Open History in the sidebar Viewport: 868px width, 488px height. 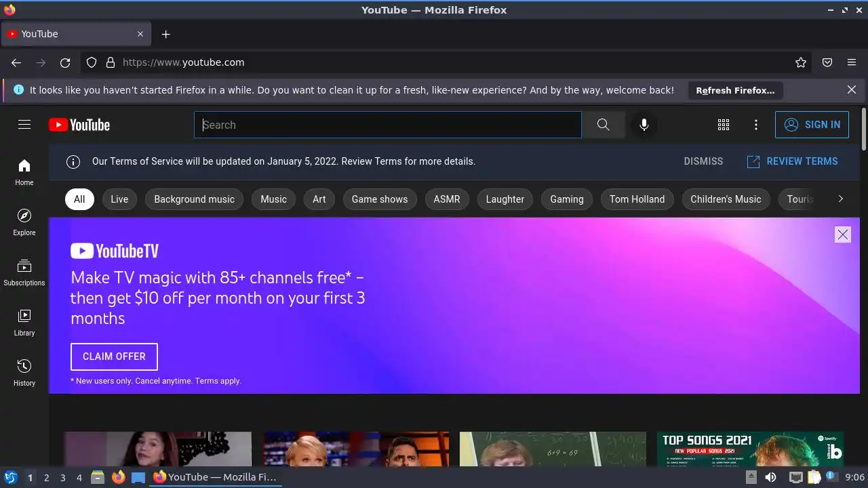pyautogui.click(x=24, y=373)
